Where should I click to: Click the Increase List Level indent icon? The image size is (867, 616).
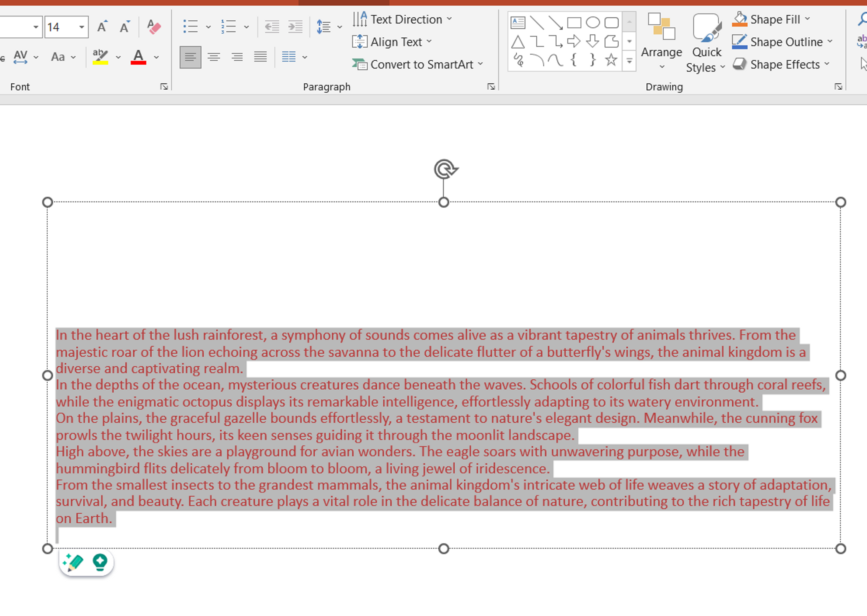[x=295, y=27]
